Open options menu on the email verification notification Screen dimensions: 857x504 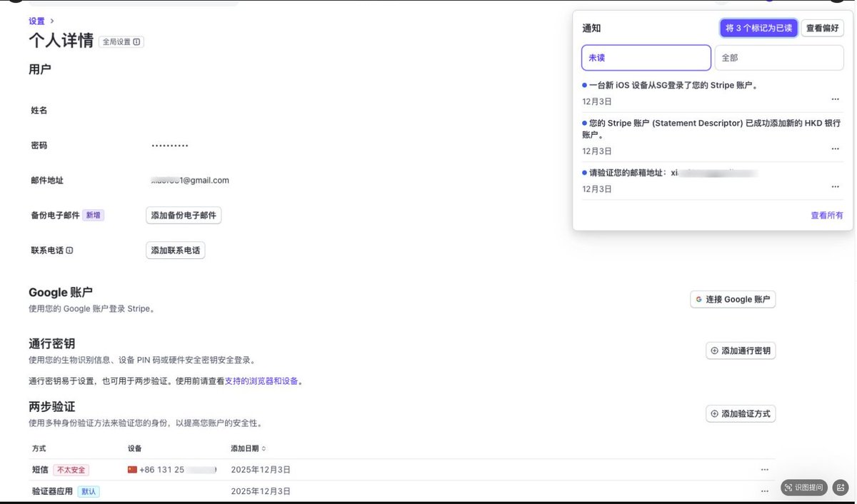(x=835, y=186)
